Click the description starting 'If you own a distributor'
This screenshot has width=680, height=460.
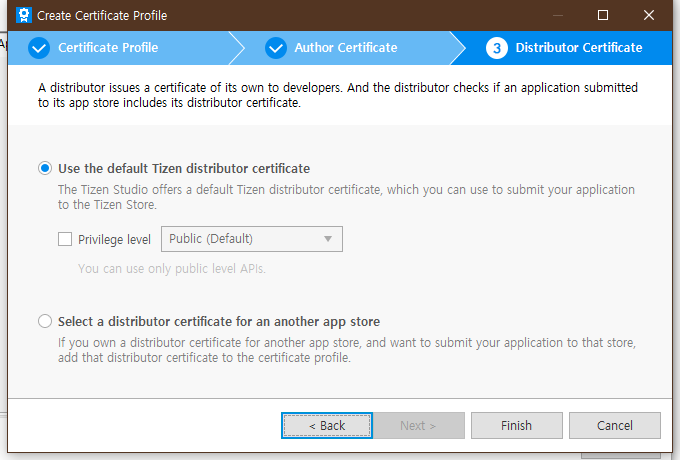tap(347, 350)
